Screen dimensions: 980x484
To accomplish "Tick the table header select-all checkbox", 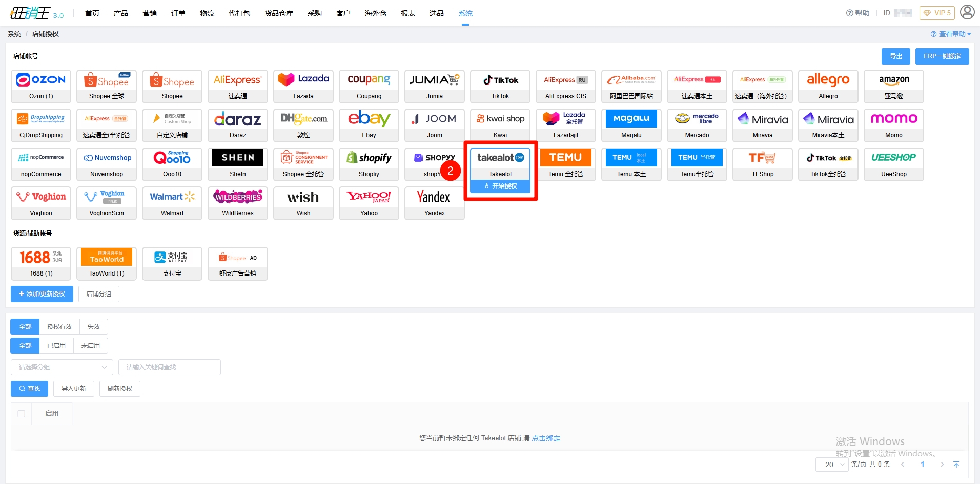I will pos(22,414).
